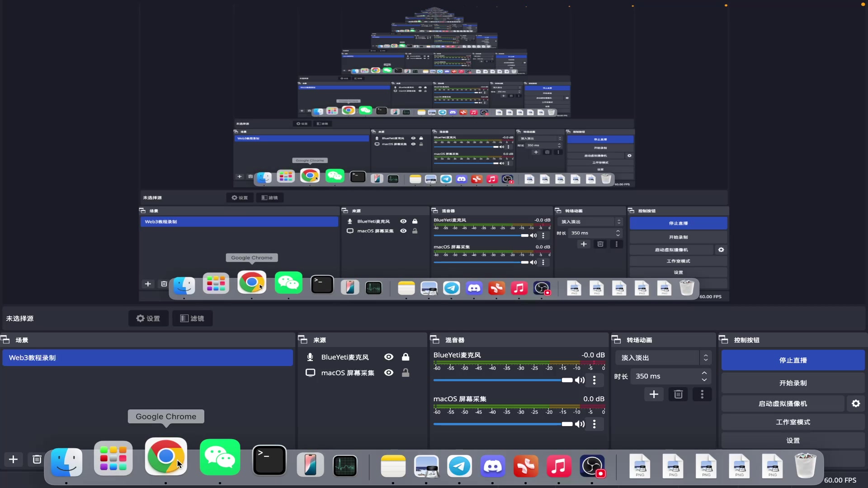Select the Web3教程录制 scene

147,357
